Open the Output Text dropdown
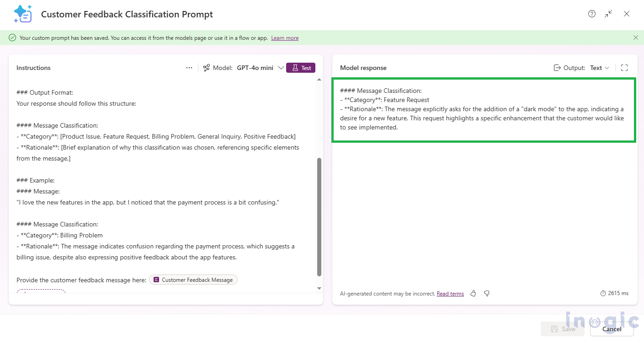This screenshot has width=644, height=339. coord(600,68)
